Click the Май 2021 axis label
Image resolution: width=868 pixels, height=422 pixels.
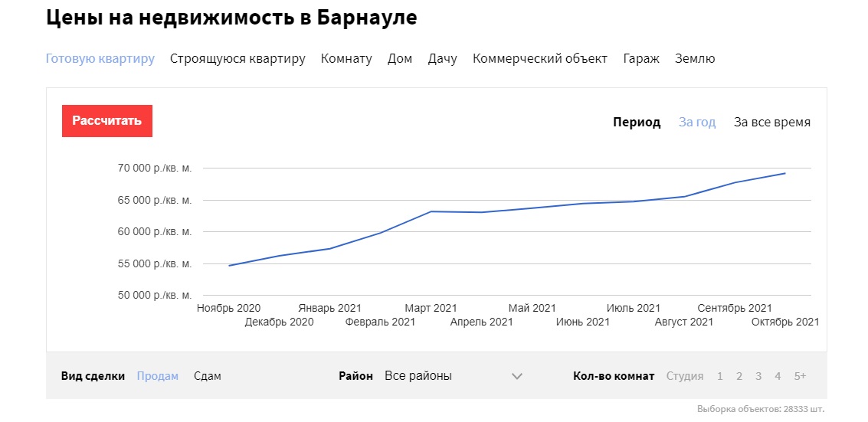532,308
